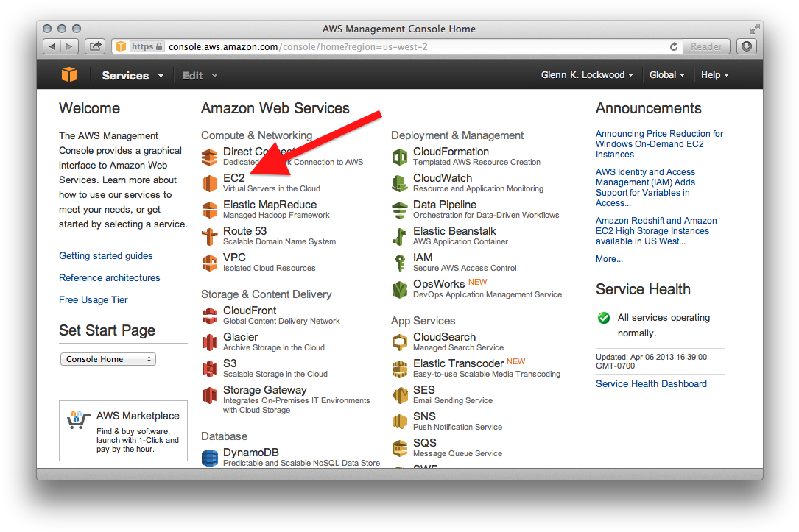799x532 pixels.
Task: Click the Safari Reader button
Action: pyautogui.click(x=706, y=46)
